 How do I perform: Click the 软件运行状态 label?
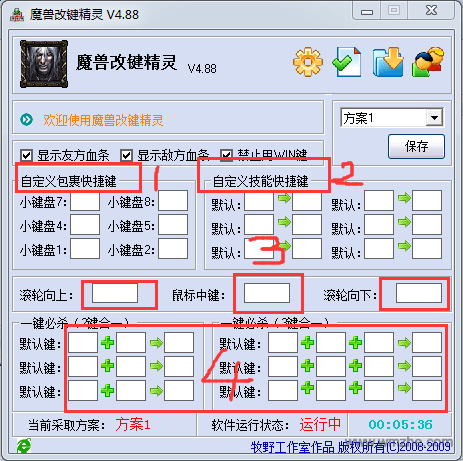click(250, 425)
